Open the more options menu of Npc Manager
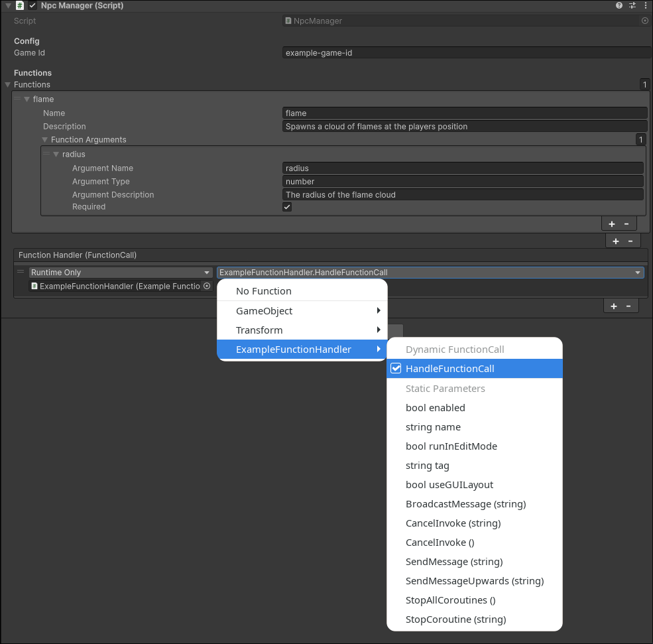This screenshot has width=653, height=644. 646,5
